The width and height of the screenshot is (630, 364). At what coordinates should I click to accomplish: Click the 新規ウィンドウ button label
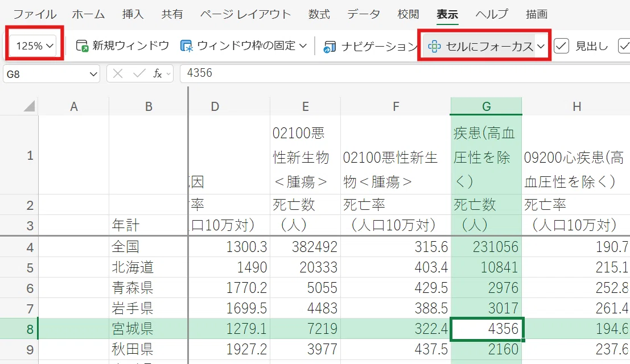pyautogui.click(x=130, y=45)
